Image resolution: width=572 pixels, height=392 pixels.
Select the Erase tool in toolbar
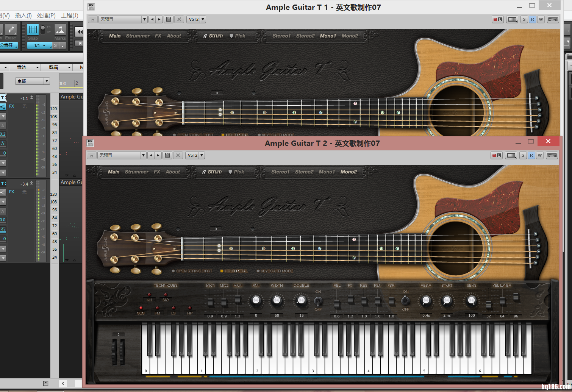click(x=11, y=31)
